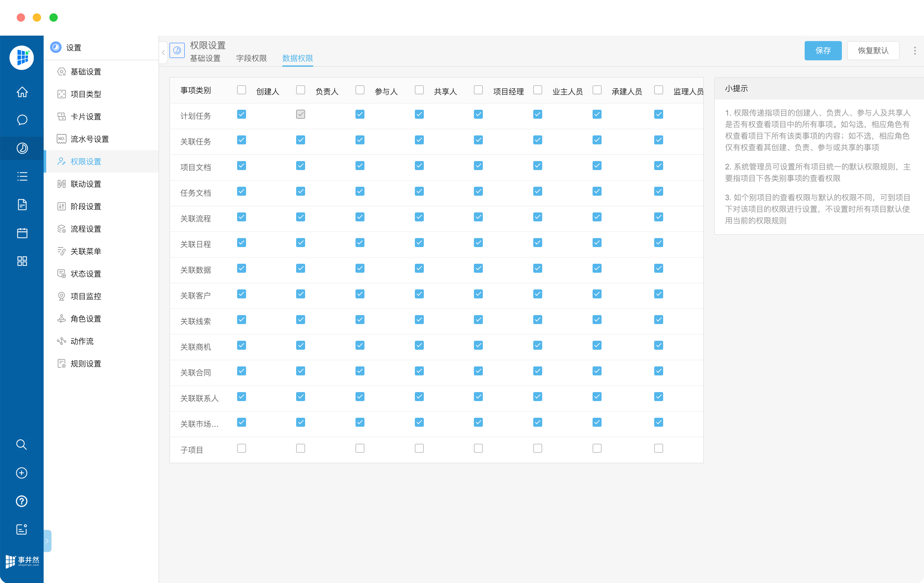This screenshot has height=583, width=924.
Task: Click the search magnifier icon in sidebar
Action: tap(21, 444)
